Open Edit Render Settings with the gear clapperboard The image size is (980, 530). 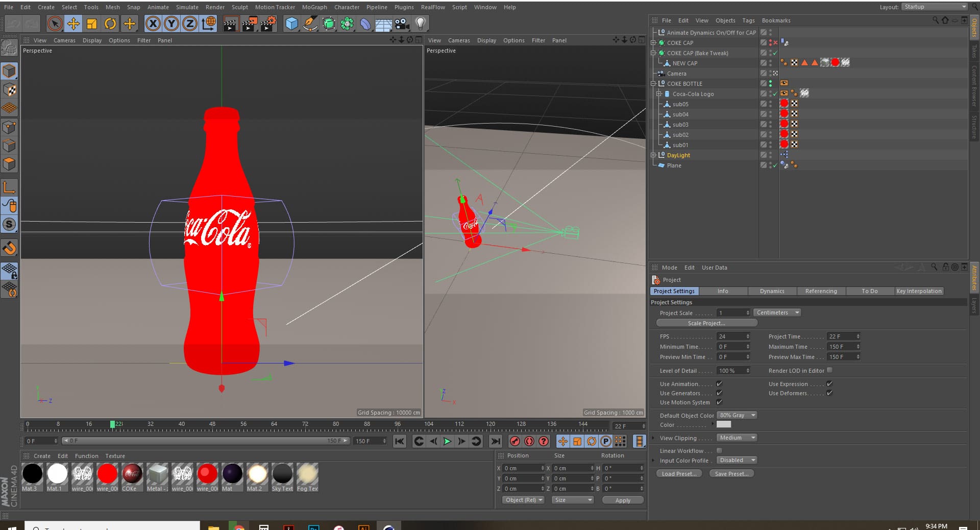tap(268, 23)
